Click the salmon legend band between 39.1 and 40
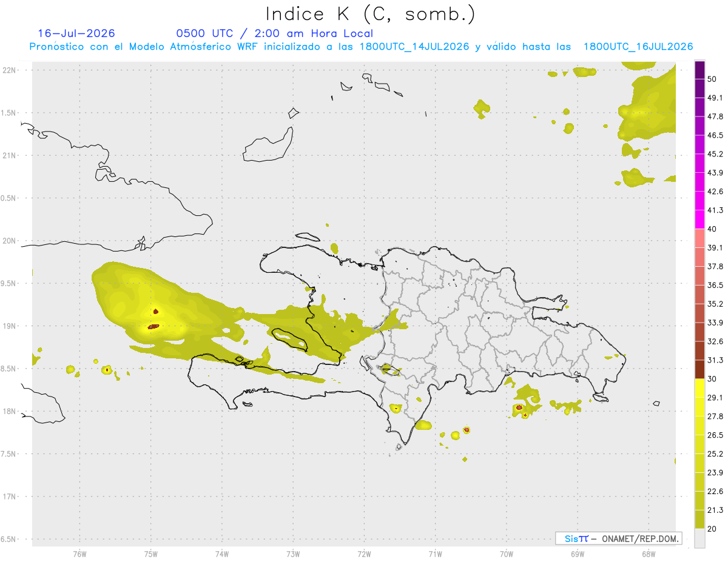The height and width of the screenshot is (562, 728). 699,238
